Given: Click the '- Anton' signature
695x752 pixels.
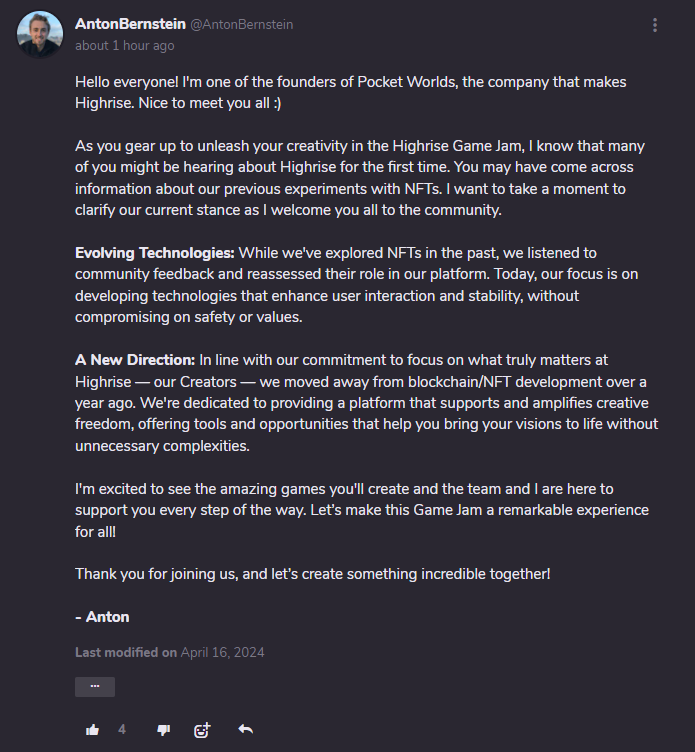Looking at the screenshot, I should (102, 617).
